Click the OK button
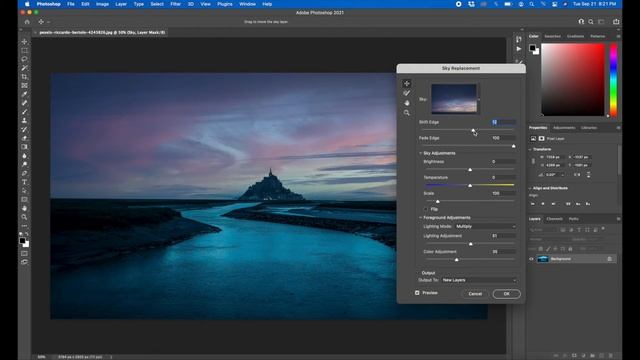 (507, 294)
